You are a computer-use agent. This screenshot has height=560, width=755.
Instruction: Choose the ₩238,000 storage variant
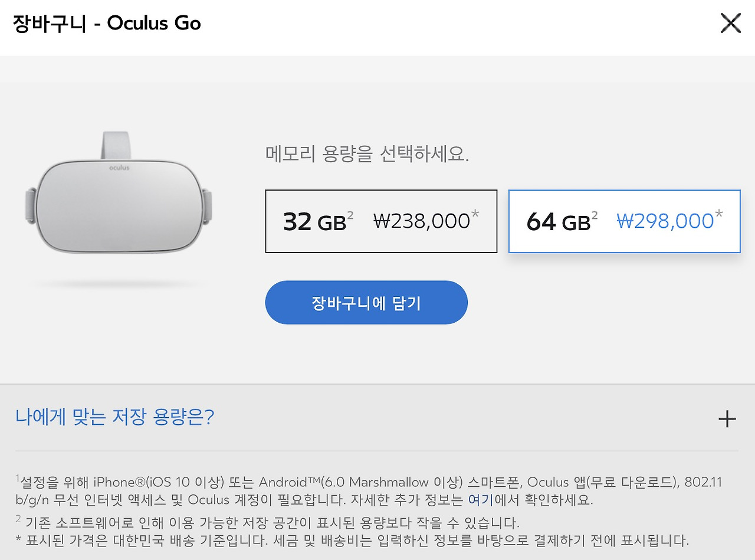(x=381, y=221)
